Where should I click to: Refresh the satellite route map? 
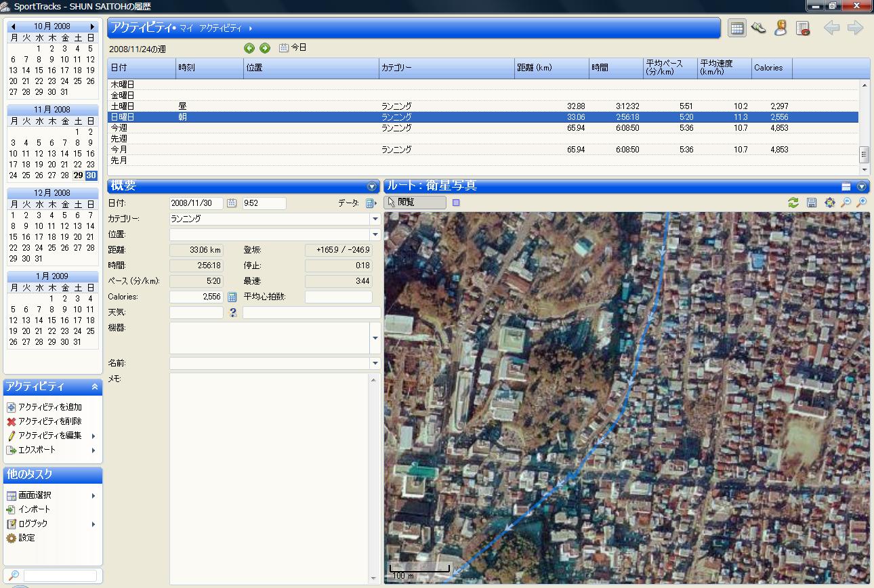click(793, 203)
